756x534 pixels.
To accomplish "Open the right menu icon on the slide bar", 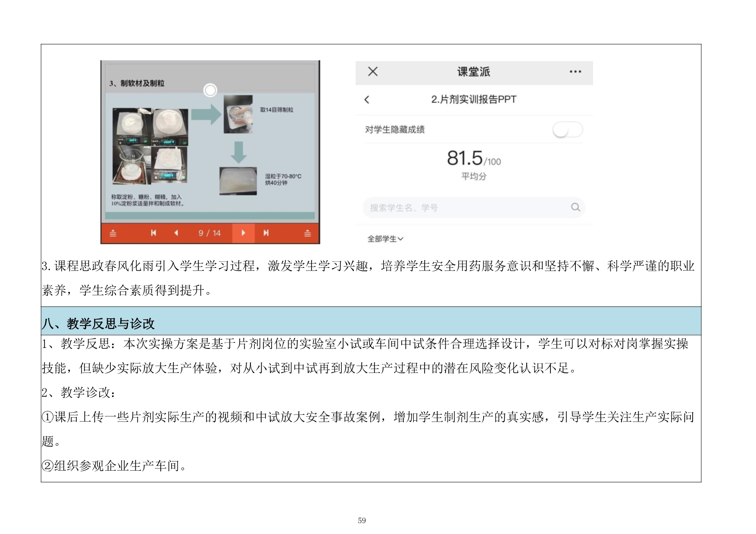I will coord(307,233).
